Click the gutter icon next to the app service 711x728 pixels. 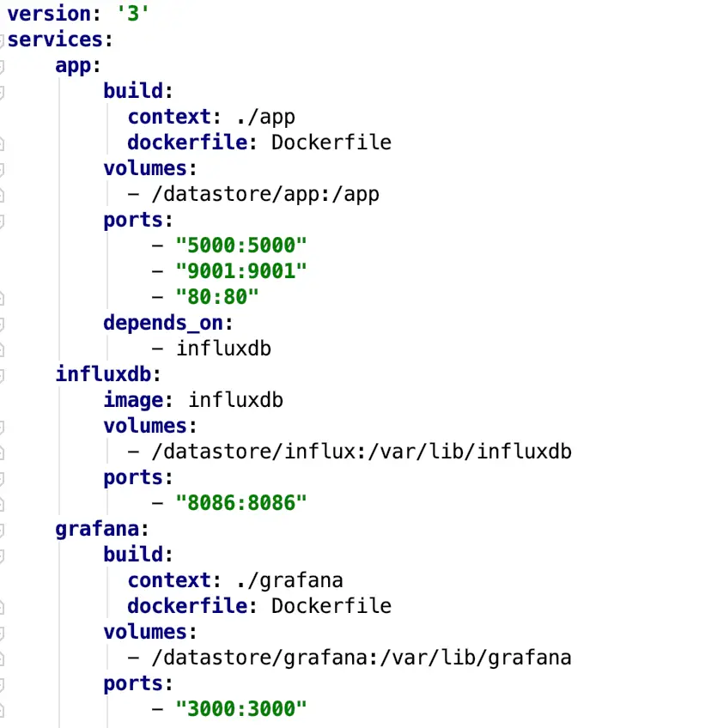tap(3, 65)
